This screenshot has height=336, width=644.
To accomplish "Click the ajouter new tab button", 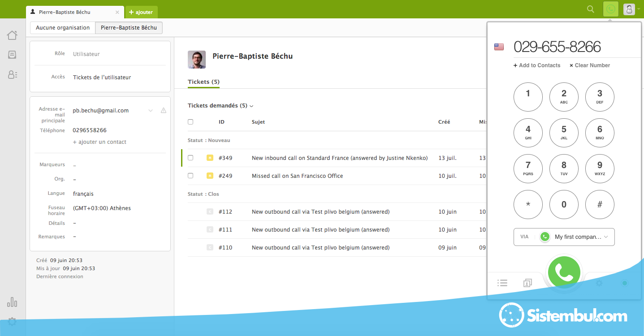I will tap(141, 12).
